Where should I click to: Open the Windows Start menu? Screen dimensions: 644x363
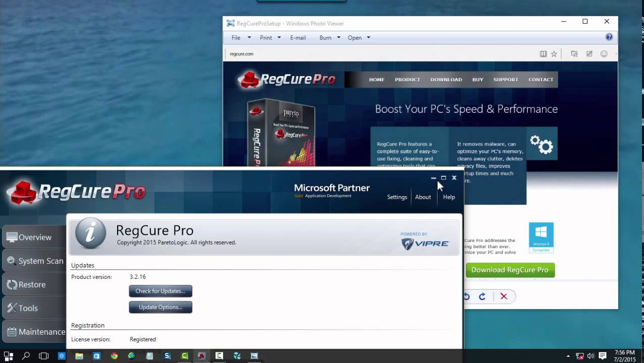click(x=9, y=355)
